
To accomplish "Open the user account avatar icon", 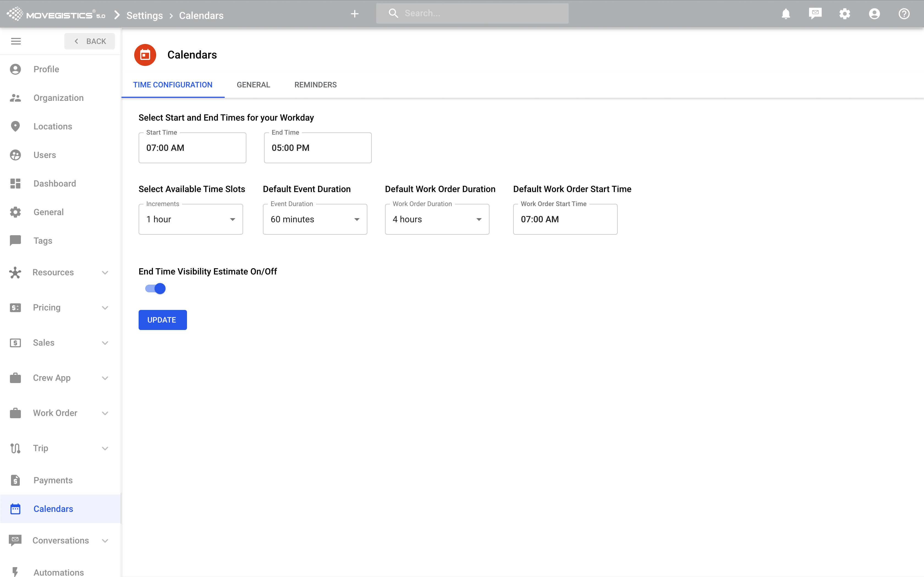I will [874, 14].
